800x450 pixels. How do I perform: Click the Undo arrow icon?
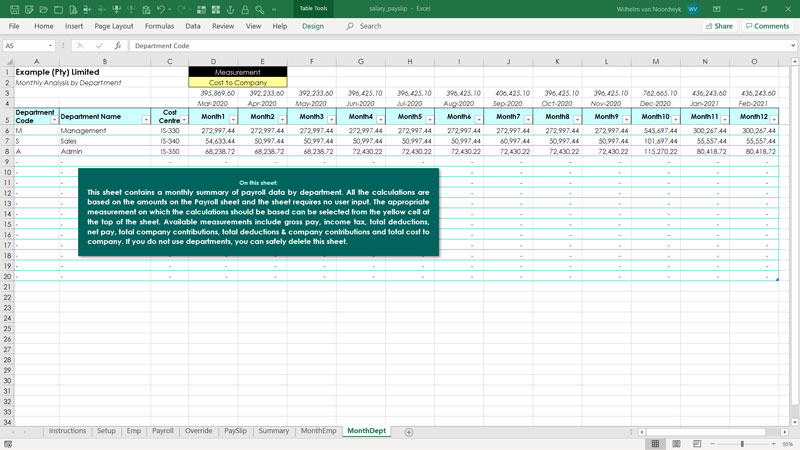(161, 10)
